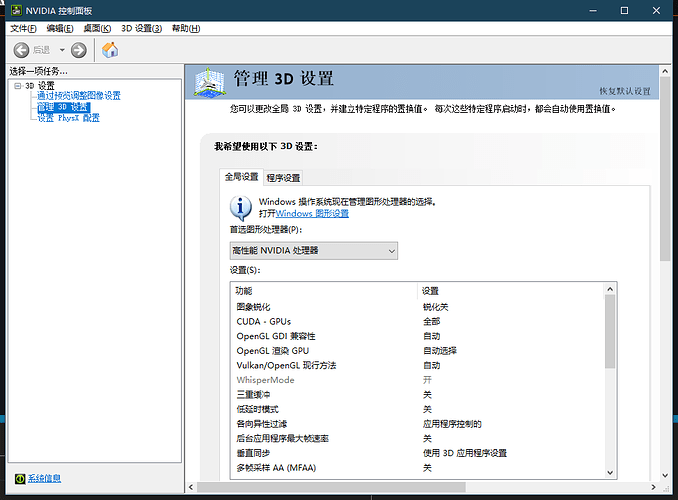Image resolution: width=678 pixels, height=500 pixels.
Task: Minimize the NVIDIA 控制面板 window
Action: [x=593, y=10]
